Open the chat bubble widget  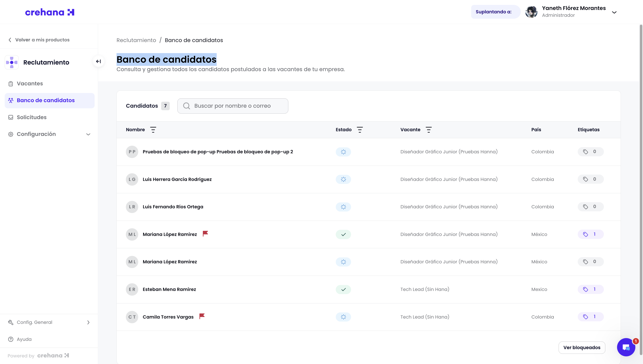click(x=626, y=347)
